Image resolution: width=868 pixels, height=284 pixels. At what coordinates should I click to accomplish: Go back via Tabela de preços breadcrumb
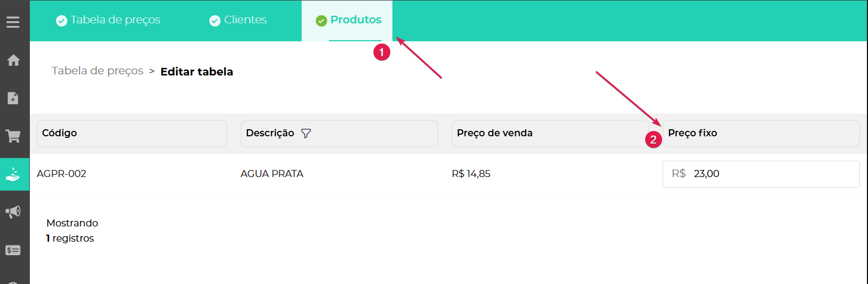(x=97, y=71)
